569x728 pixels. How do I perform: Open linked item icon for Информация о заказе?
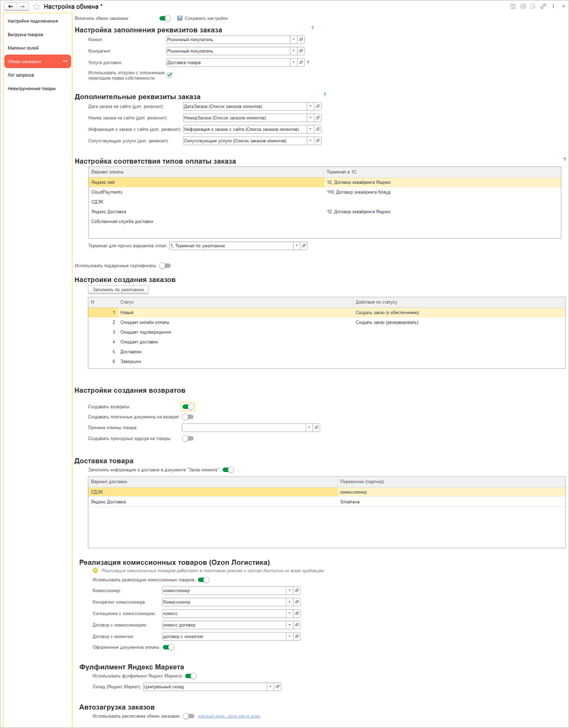(x=318, y=130)
